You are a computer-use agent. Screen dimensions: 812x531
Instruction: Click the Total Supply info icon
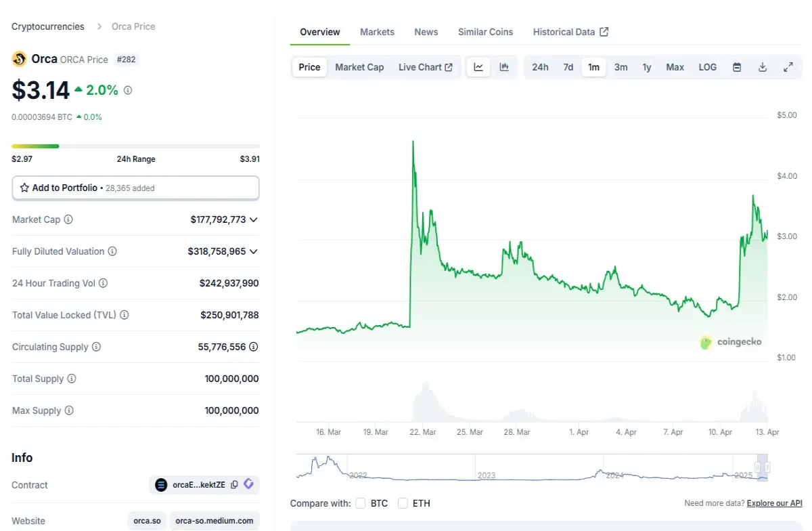[72, 379]
